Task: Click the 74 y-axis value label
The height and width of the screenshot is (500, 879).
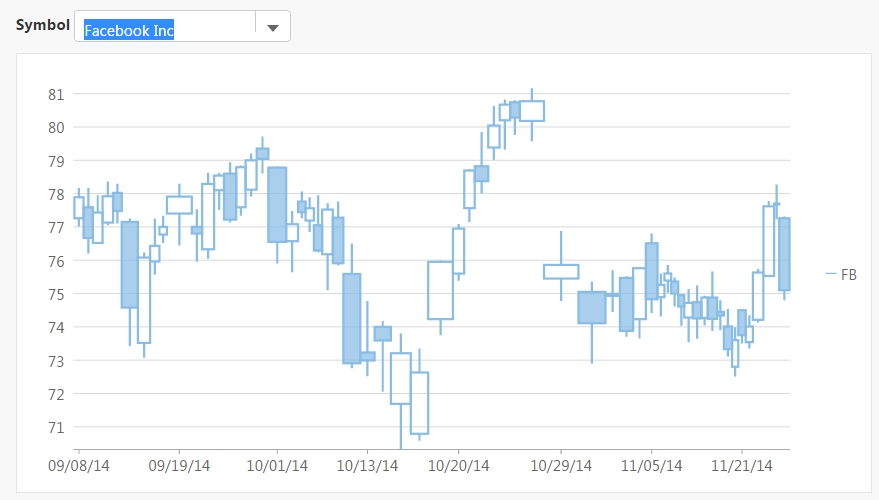Action: pos(56,327)
